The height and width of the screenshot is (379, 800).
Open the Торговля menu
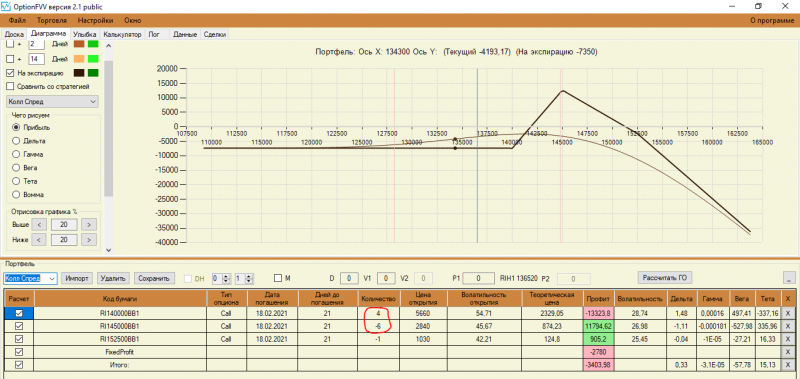pyautogui.click(x=52, y=21)
